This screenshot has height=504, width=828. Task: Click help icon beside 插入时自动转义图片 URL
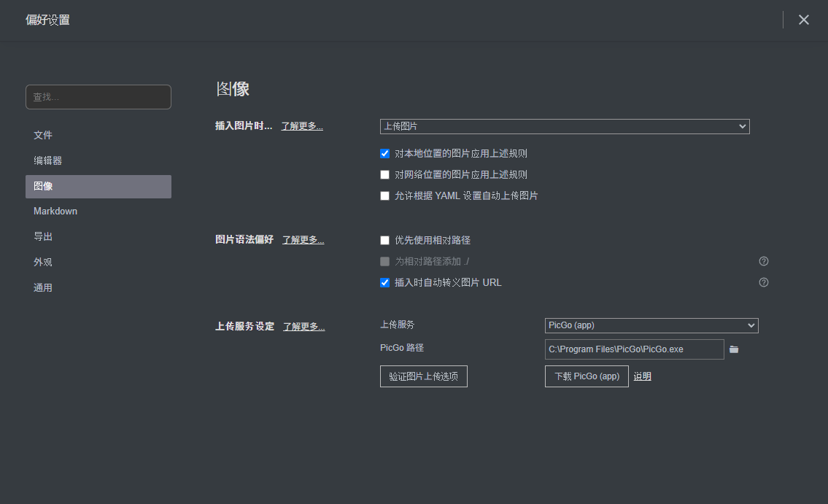tap(764, 282)
